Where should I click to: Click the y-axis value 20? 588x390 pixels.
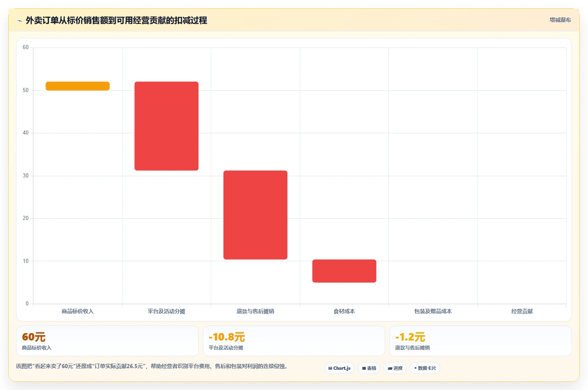click(x=26, y=218)
